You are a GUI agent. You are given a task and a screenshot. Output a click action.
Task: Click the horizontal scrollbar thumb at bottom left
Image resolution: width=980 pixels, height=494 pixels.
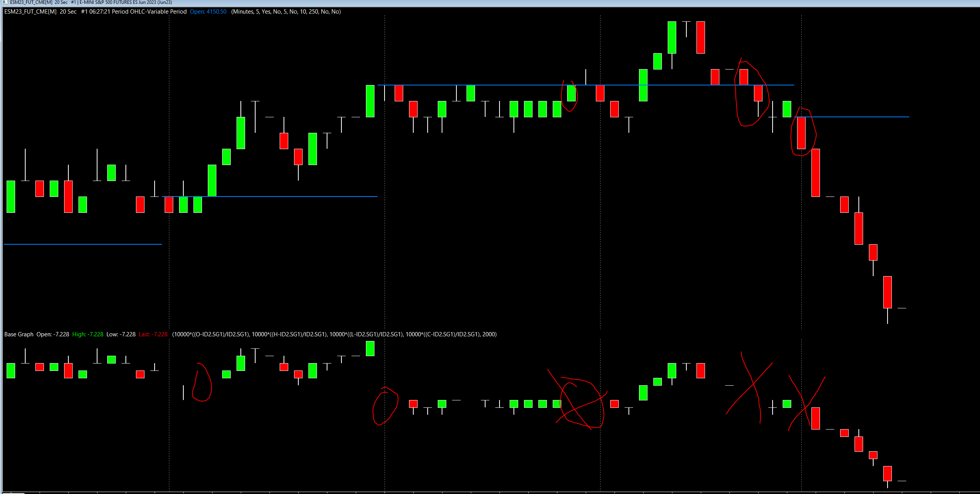pos(14,493)
